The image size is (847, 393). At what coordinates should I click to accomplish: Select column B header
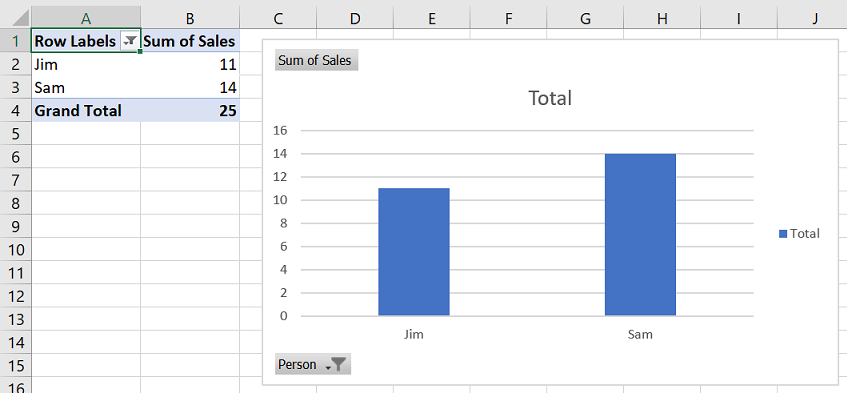pyautogui.click(x=190, y=18)
